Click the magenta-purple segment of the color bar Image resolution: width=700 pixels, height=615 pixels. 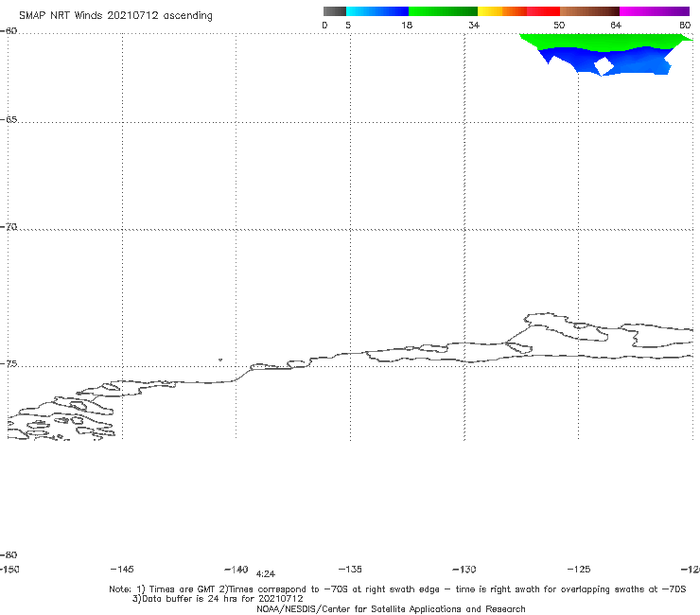[x=655, y=11]
